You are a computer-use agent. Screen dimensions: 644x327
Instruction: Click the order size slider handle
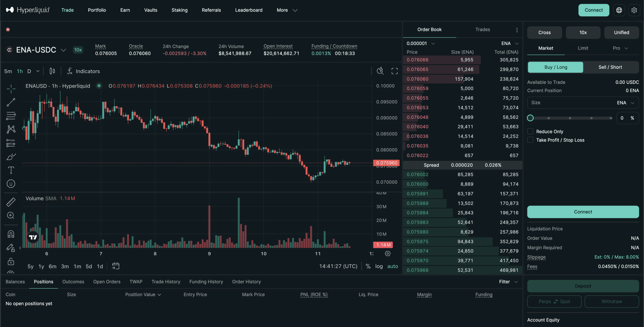(x=530, y=118)
